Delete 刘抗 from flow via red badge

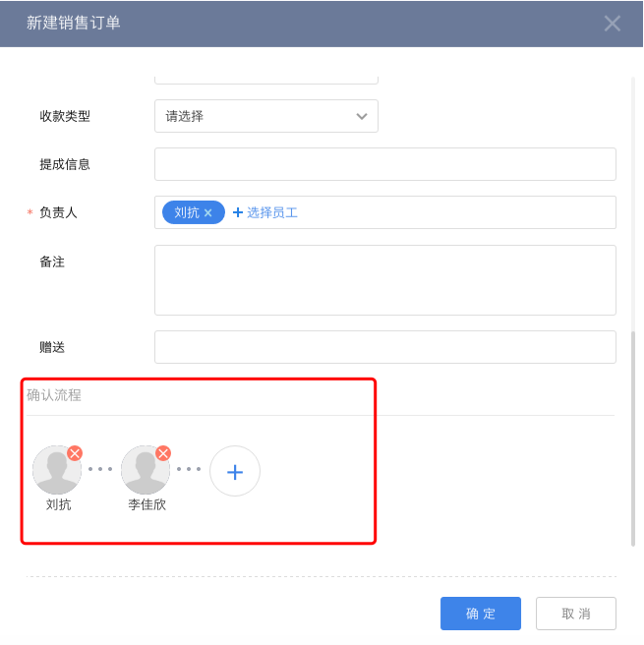click(x=75, y=453)
